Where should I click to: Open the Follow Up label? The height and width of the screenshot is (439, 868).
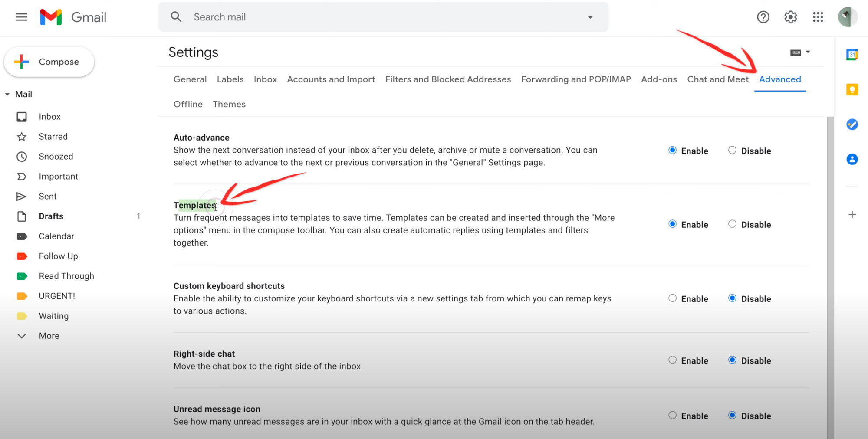(x=58, y=256)
